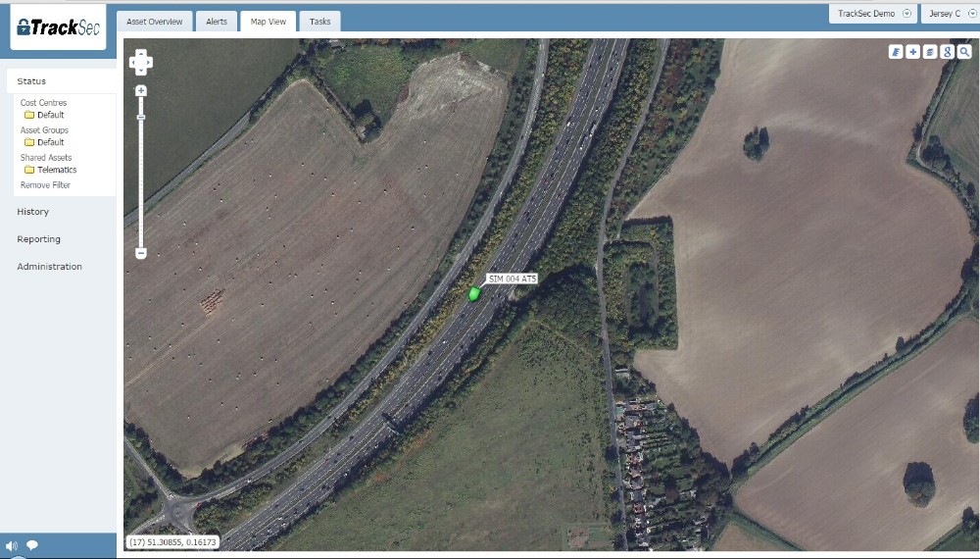Click the Jersey C user name
The image size is (980, 559).
coord(945,13)
